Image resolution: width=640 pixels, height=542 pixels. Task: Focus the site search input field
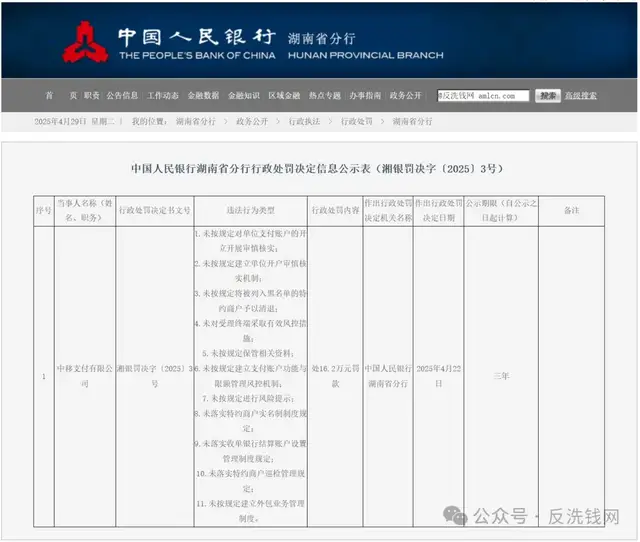click(x=483, y=96)
